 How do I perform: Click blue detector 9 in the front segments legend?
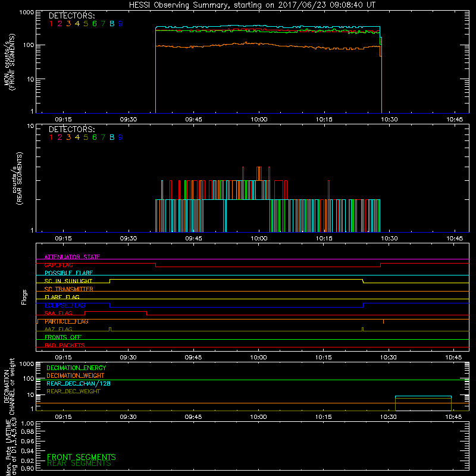pos(121,24)
